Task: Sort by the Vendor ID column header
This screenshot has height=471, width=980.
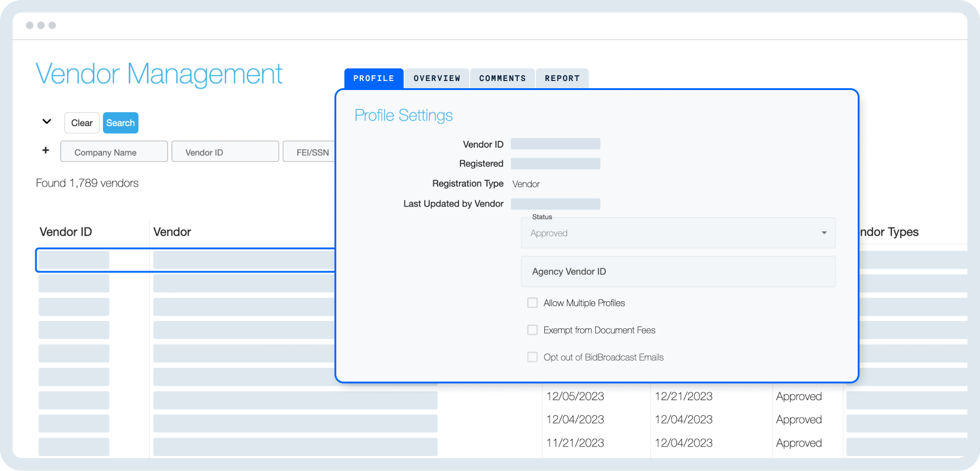Action: point(66,232)
